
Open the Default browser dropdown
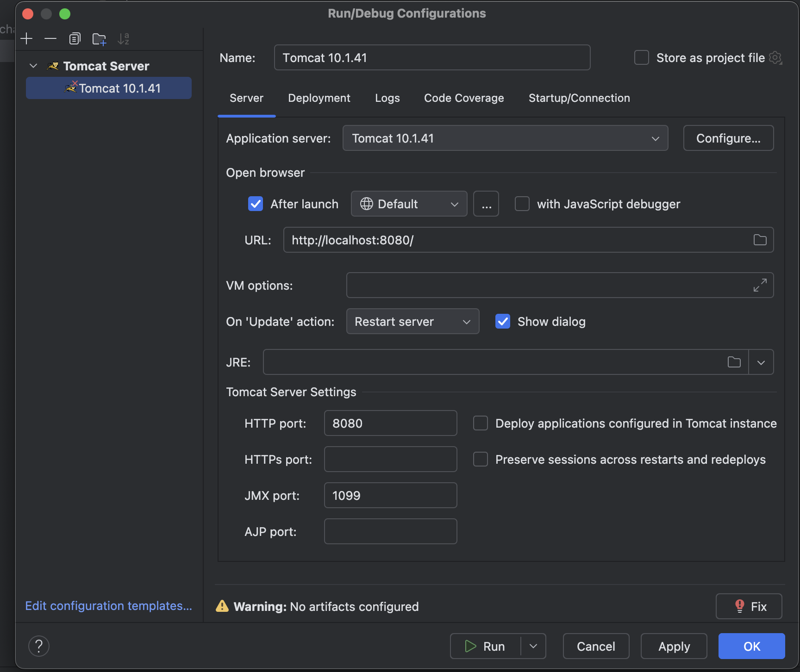[409, 204]
